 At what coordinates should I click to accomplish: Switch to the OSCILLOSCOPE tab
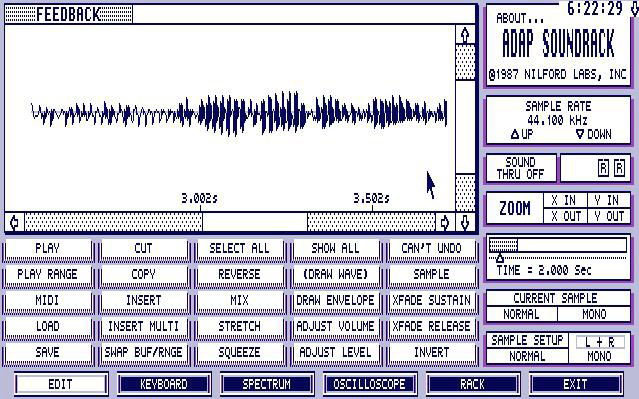(370, 384)
